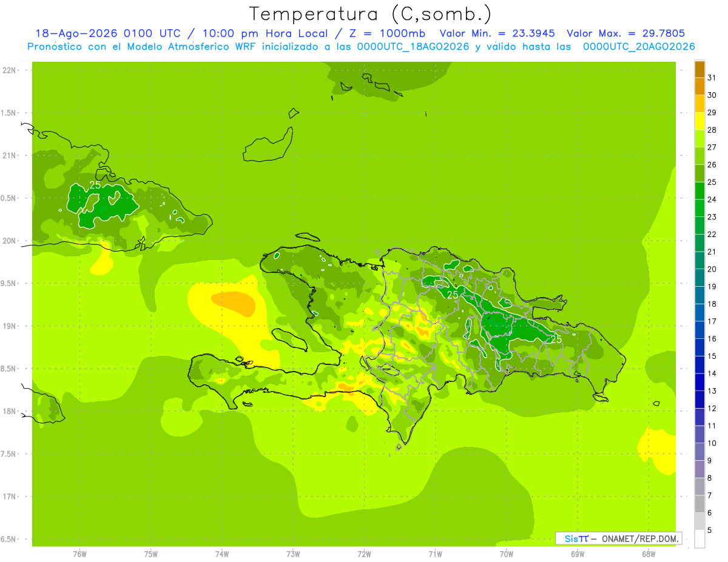This screenshot has height=562, width=728.
Task: Click the 22N latitude axis label
Action: click(x=10, y=70)
